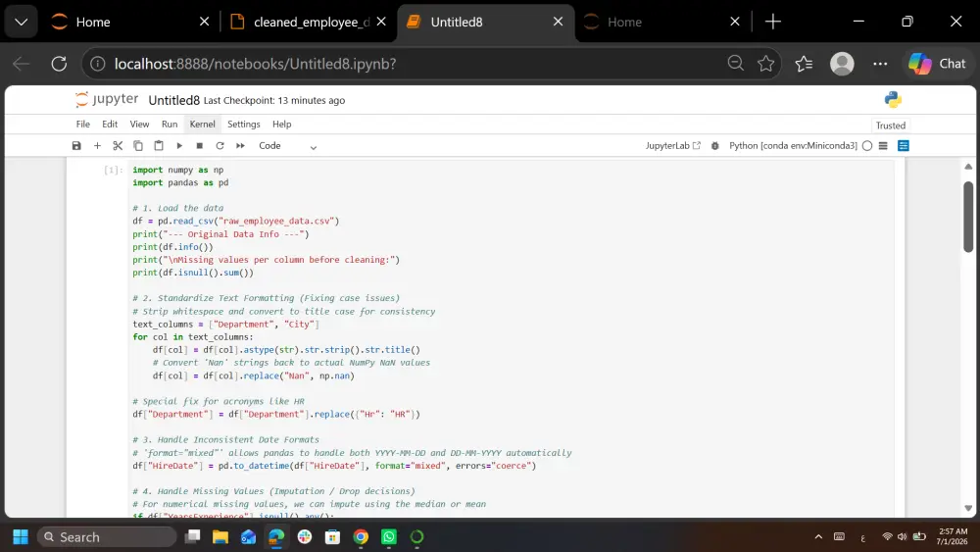Open the cell type Code dropdown

pyautogui.click(x=287, y=146)
